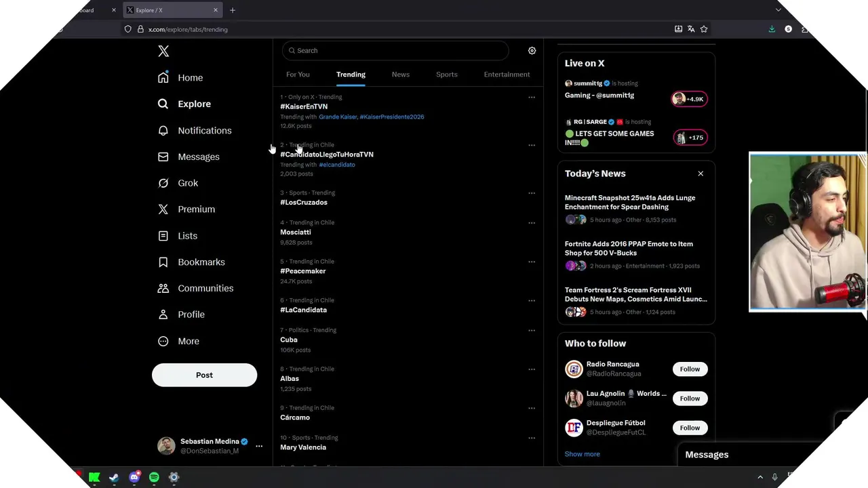Viewport: 868px width, 488px height.
Task: Close the Explore / X browser tab
Action: [216, 10]
